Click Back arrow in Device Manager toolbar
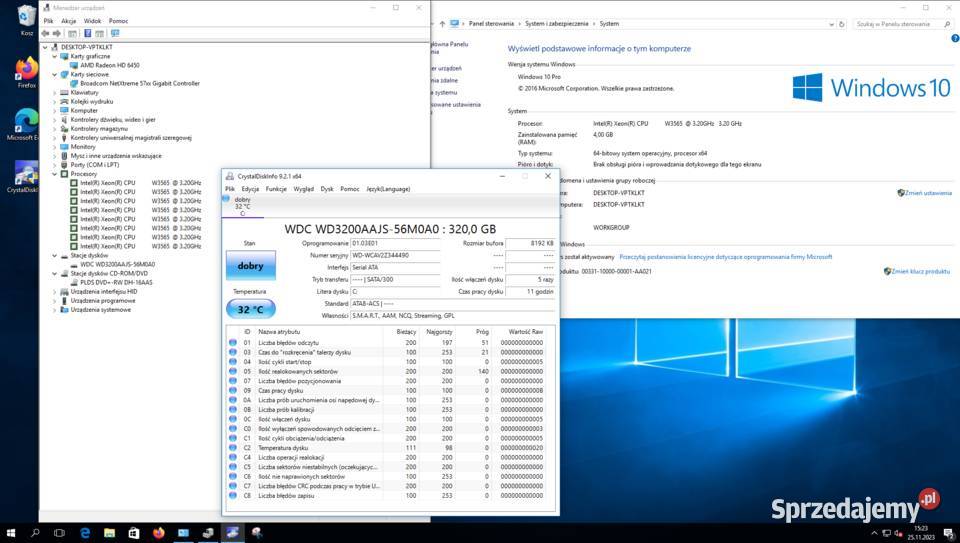Screen dimensions: 960x543 pos(45,33)
